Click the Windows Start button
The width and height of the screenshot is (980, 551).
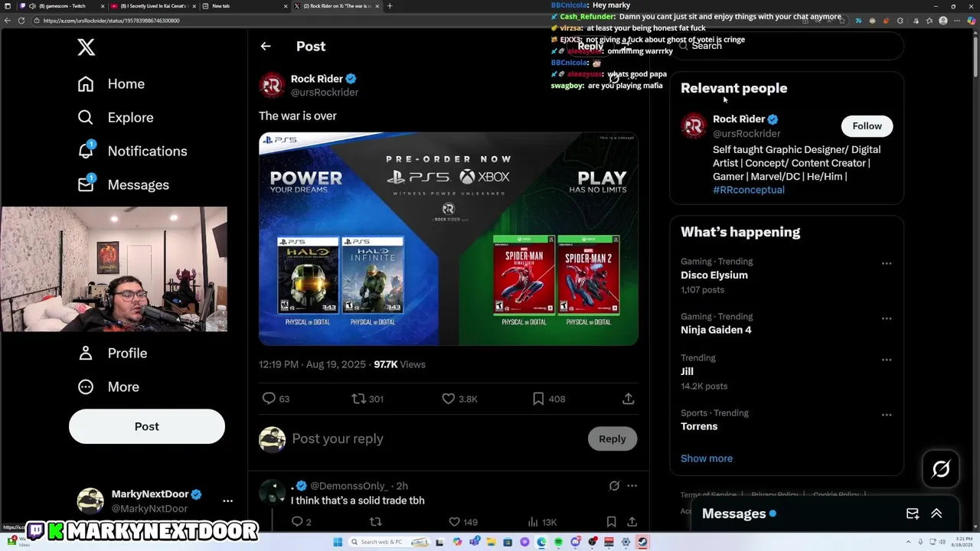point(338,542)
